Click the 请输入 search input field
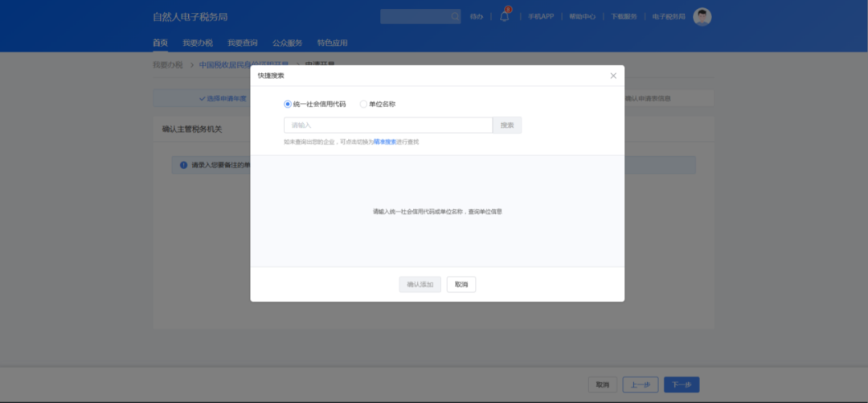The width and height of the screenshot is (868, 403). tap(387, 125)
